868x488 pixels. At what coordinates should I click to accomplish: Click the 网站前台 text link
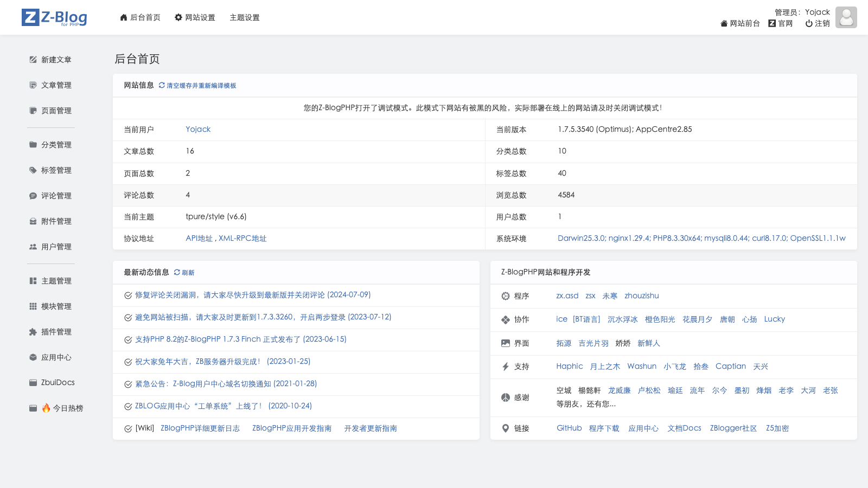[x=745, y=23]
